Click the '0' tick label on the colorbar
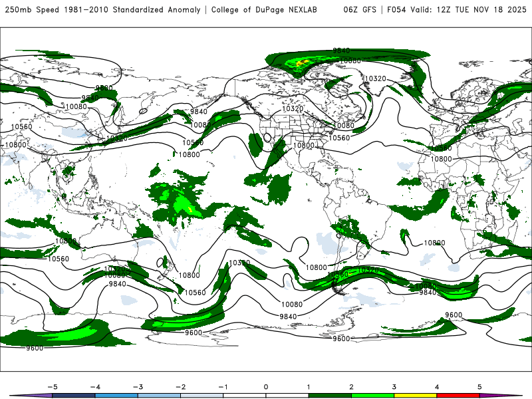Viewport: 532px width, 399px height. [265, 387]
